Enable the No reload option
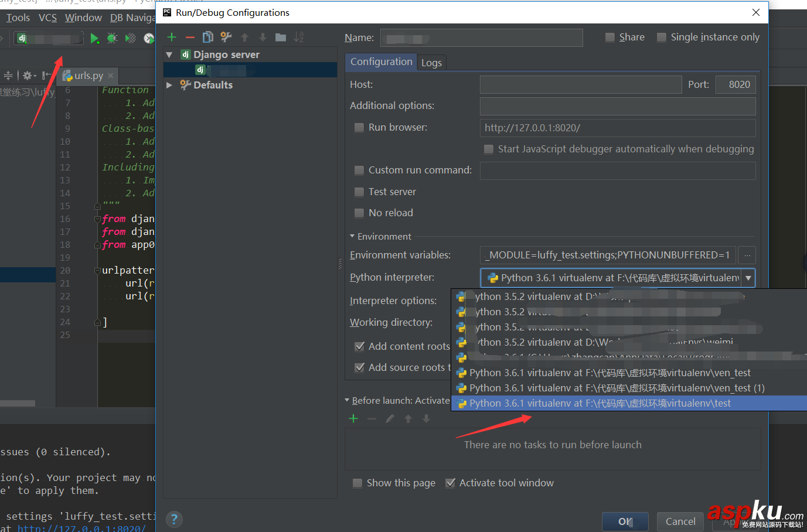The height and width of the screenshot is (532, 807). click(x=359, y=213)
